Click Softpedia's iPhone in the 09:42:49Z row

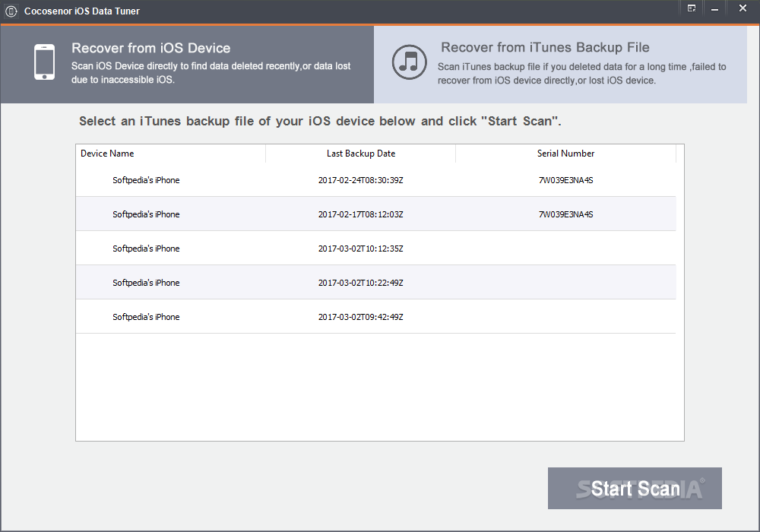146,317
